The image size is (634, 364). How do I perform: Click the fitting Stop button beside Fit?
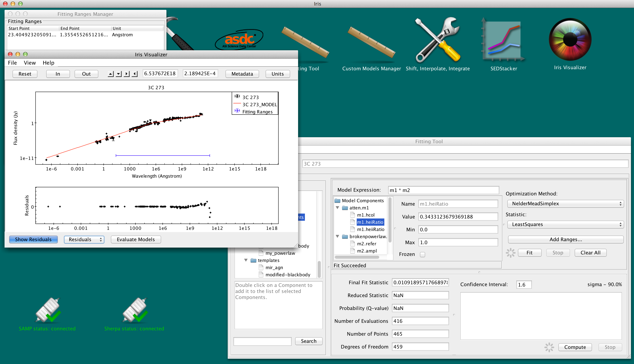[x=558, y=252]
